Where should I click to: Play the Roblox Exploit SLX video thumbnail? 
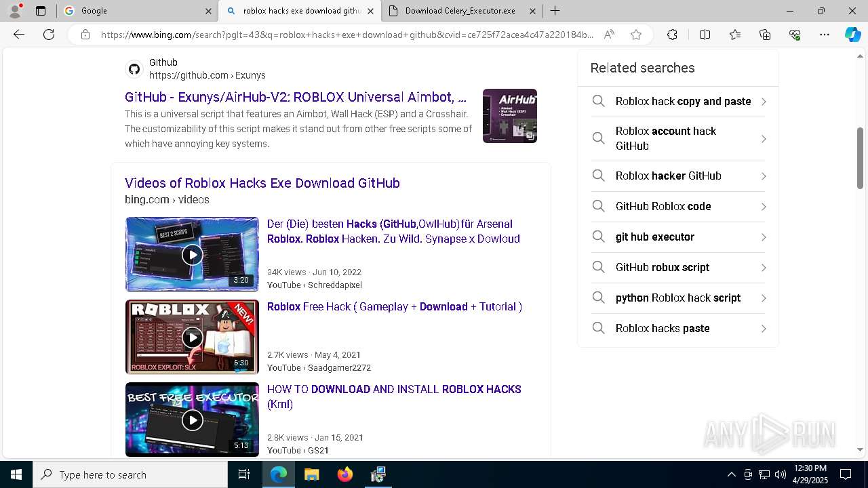[192, 337]
